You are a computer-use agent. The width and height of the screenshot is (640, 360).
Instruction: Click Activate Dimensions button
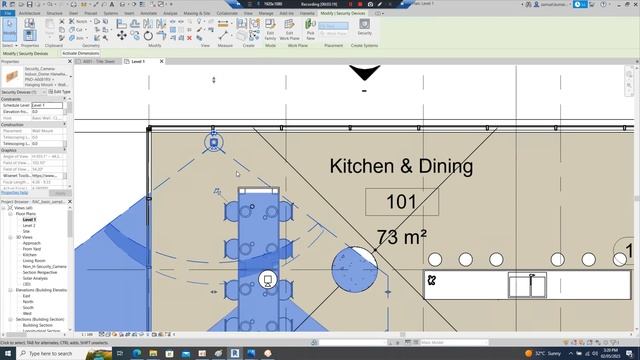[x=81, y=53]
